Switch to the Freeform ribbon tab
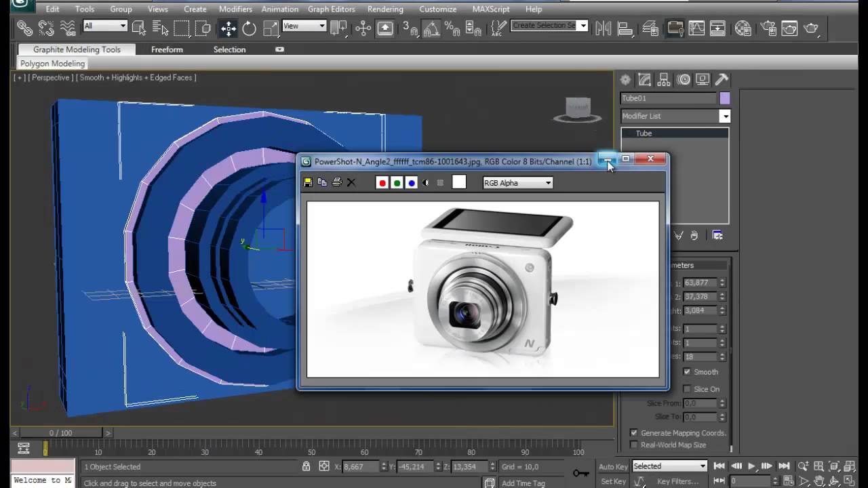The image size is (868, 488). [x=167, y=49]
